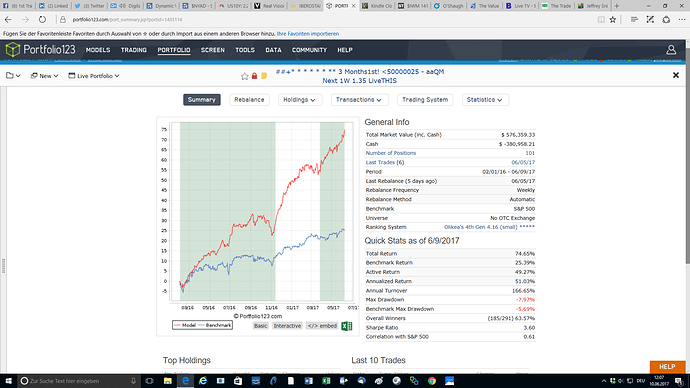Download chart data via Excel icon
The height and width of the screenshot is (388, 690).
coord(347,326)
